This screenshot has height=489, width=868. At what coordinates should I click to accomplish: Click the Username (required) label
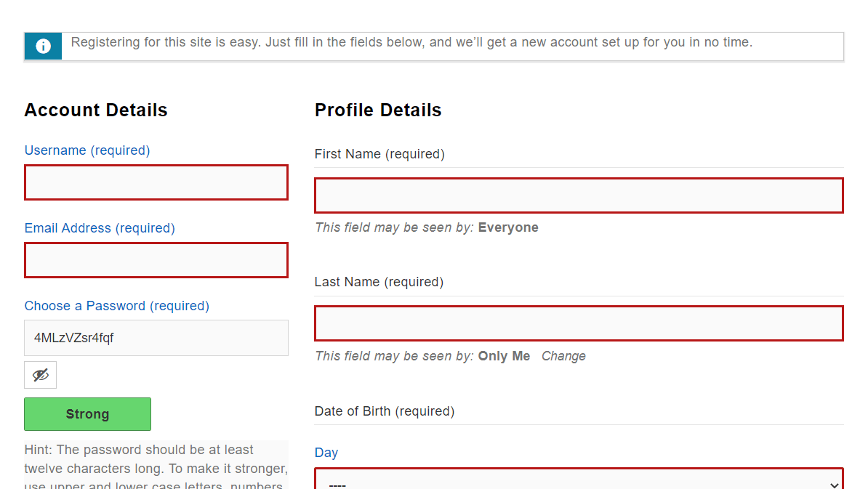[x=87, y=150]
